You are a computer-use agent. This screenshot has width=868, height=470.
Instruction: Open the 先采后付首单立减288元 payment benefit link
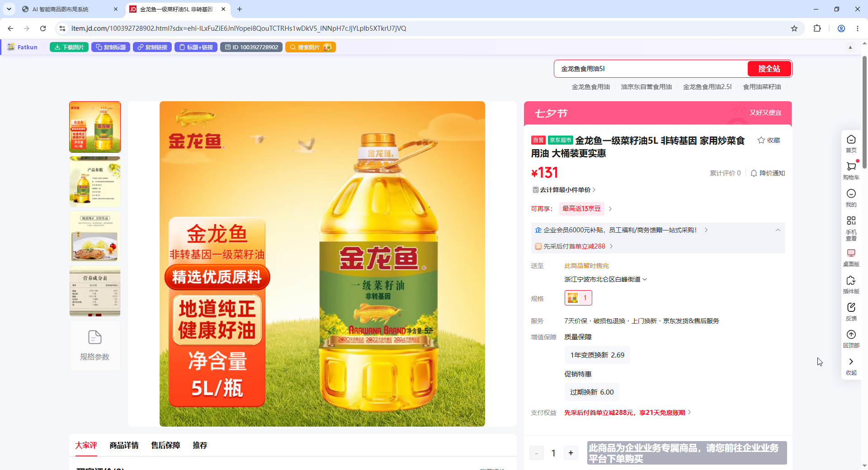tap(628, 413)
